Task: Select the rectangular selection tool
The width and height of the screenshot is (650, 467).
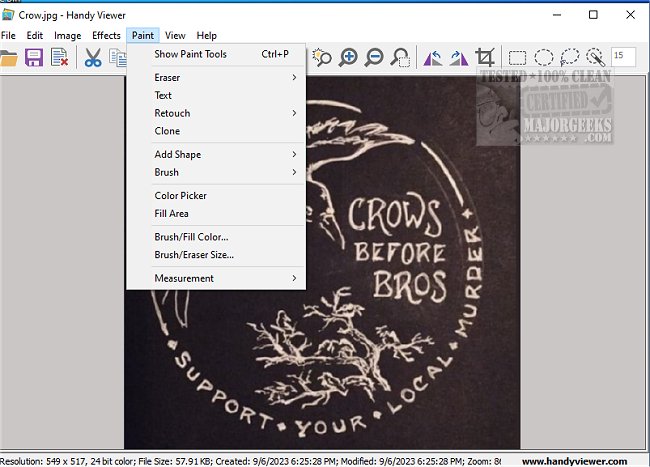Action: (518, 58)
